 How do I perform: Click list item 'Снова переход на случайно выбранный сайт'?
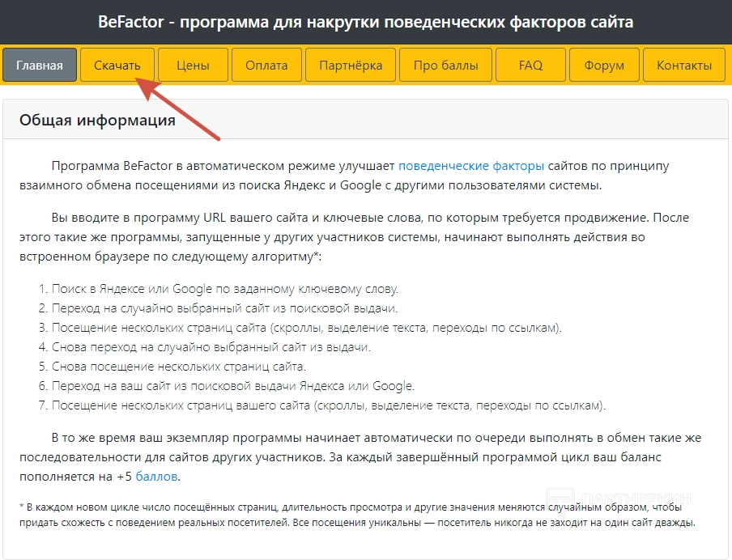pyautogui.click(x=211, y=347)
